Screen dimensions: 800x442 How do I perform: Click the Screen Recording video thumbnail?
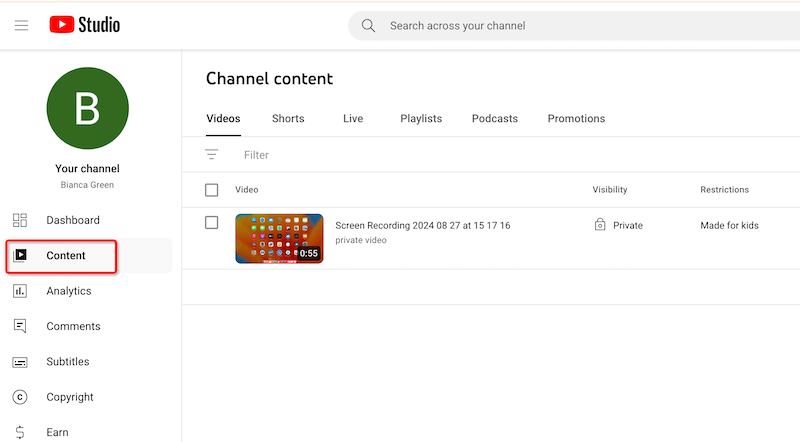coord(279,238)
